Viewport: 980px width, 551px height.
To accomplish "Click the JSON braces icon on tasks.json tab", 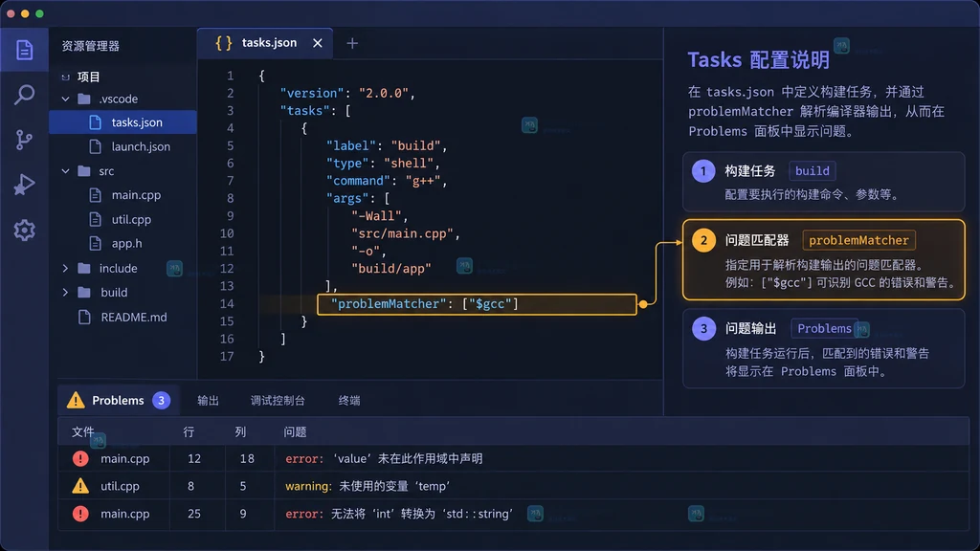I will pos(224,42).
